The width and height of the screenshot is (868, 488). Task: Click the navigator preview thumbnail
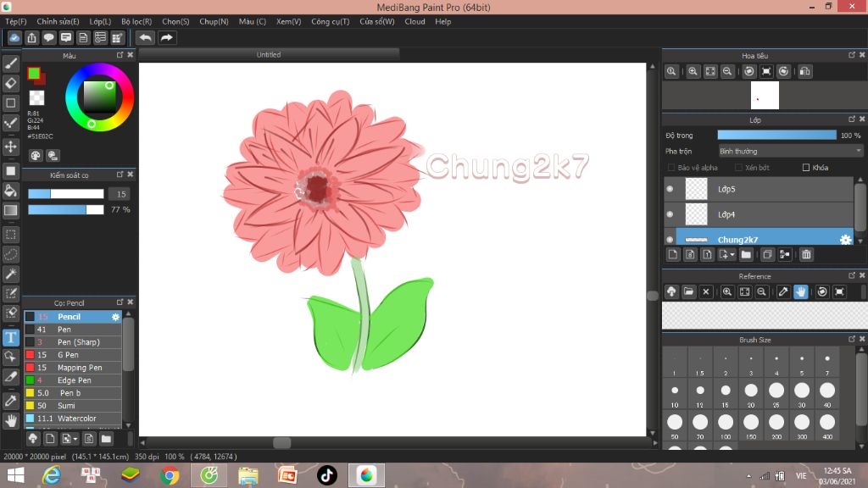(x=765, y=95)
